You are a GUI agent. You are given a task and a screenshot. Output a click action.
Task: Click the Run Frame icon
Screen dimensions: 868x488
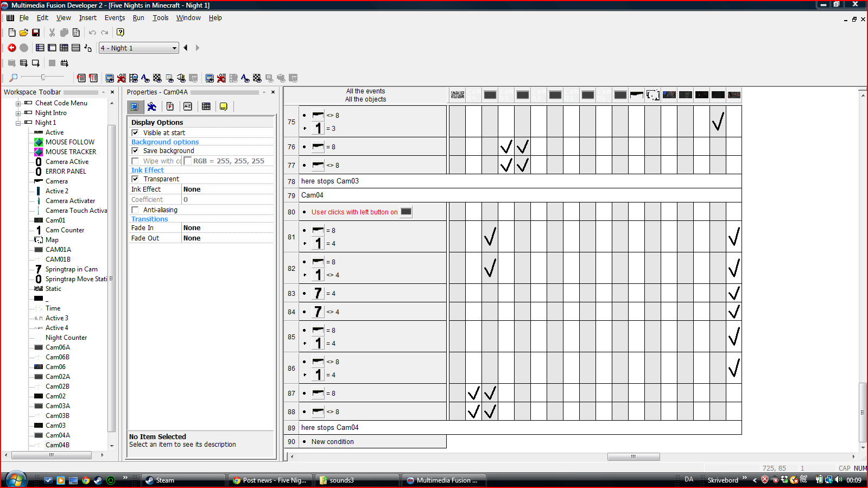pos(36,63)
